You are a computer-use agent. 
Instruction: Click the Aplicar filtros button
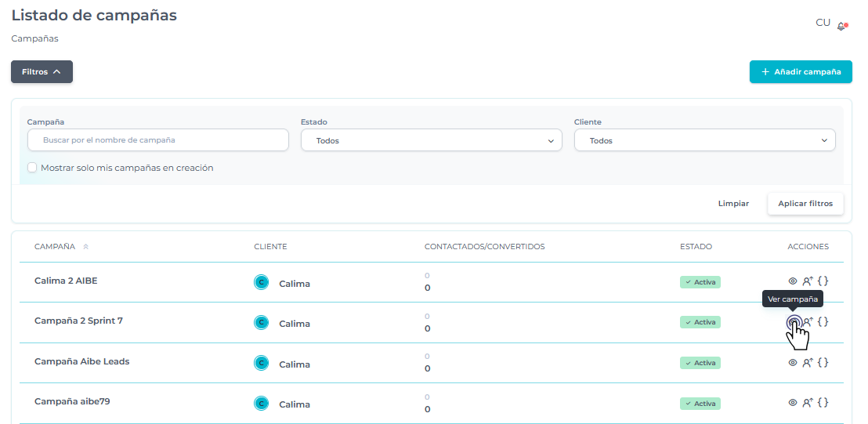[805, 204]
